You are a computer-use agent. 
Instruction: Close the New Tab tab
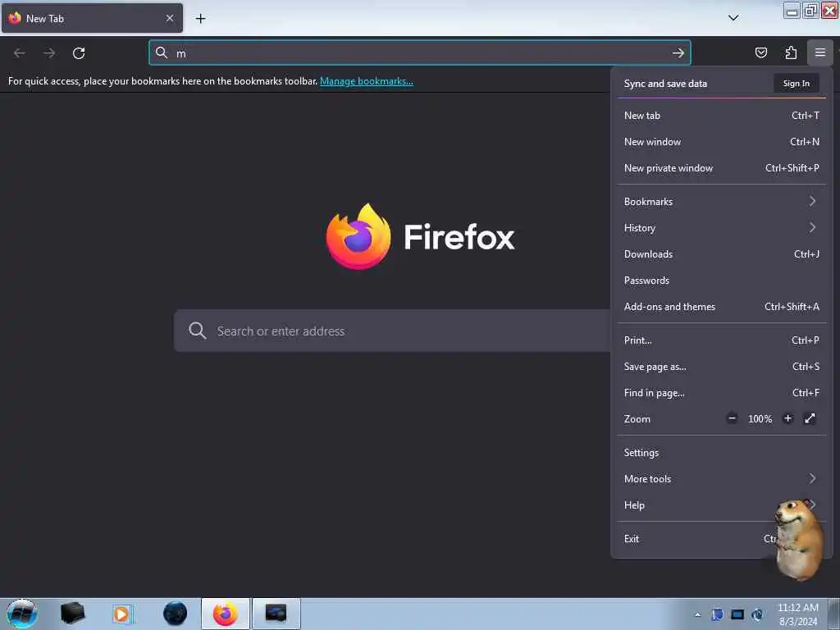pos(170,18)
